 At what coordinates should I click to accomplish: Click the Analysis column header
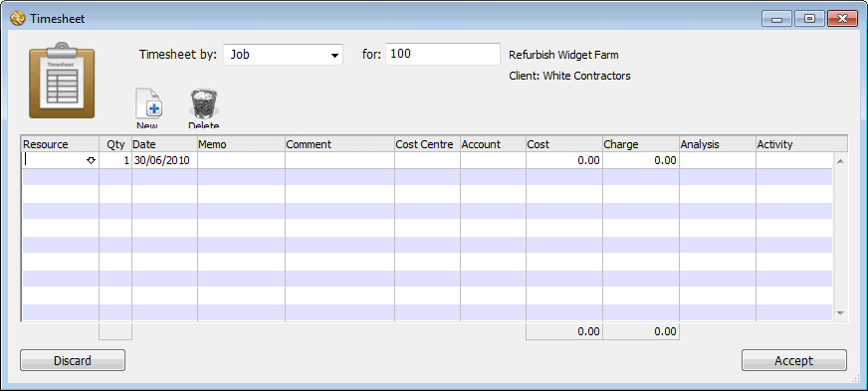point(718,144)
